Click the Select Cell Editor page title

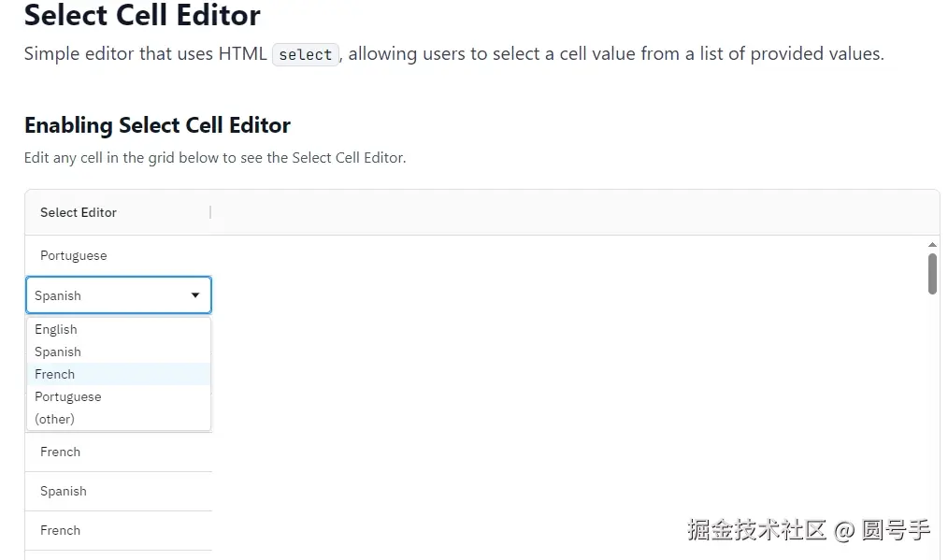point(142,15)
